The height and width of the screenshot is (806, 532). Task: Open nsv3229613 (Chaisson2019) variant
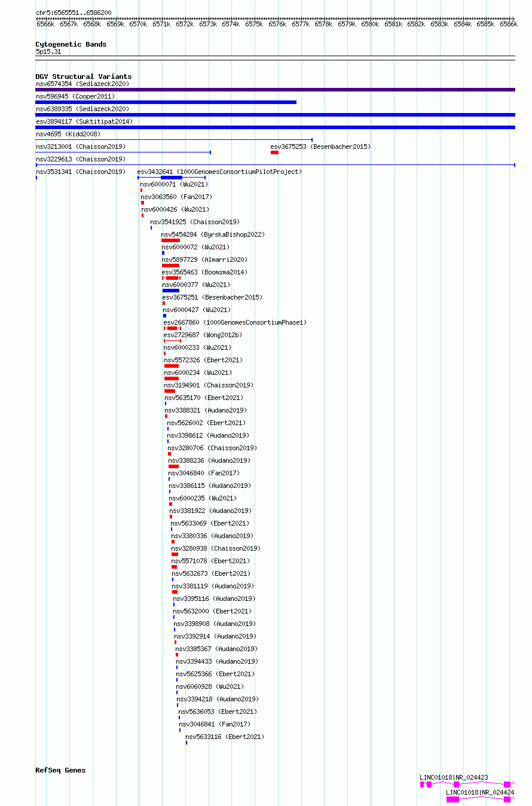[x=81, y=160]
